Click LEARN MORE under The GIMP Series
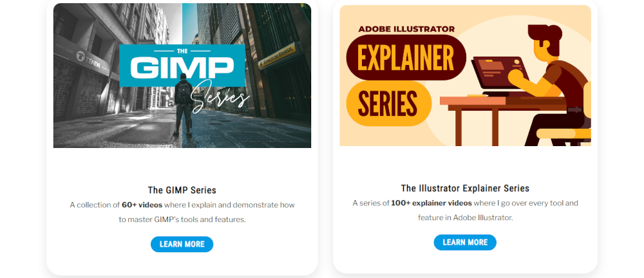Viewport: 644px width, 278px height. point(182,244)
